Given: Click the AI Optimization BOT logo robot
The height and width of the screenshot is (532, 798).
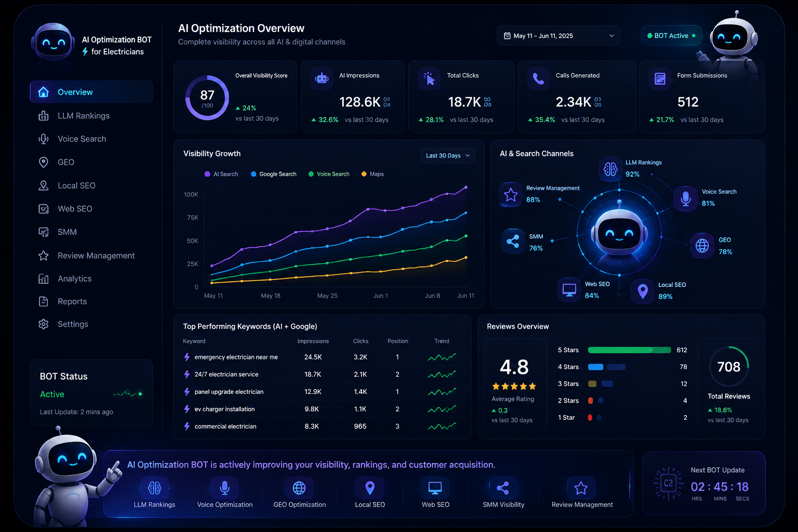Looking at the screenshot, I should [52, 43].
